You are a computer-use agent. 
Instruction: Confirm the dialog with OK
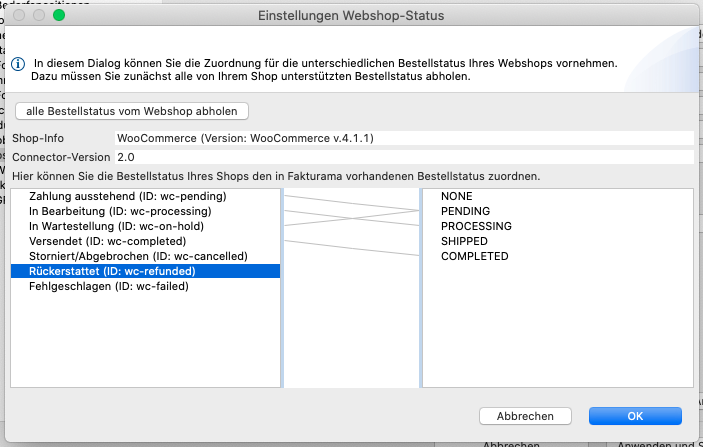pos(635,416)
